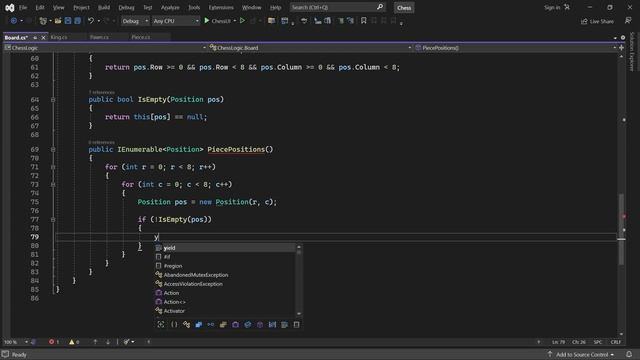Toggle the namespaces filter in IntelliSense
The height and width of the screenshot is (360, 640).
[174, 324]
